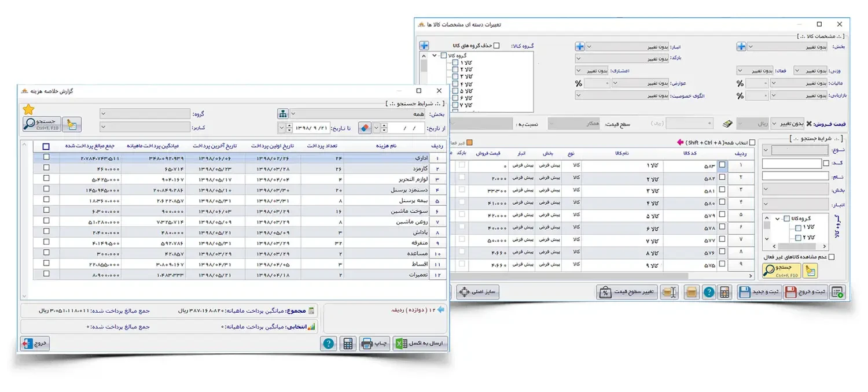Toggle عدم مشاهده کالاهای غیر فعال option
Image resolution: width=868 pixels, height=392 pixels.
click(x=831, y=257)
